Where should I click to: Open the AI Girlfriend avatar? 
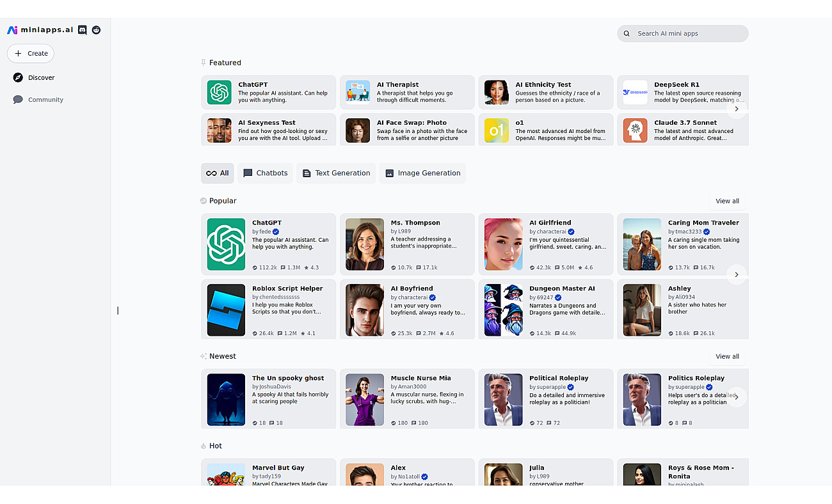coord(504,244)
